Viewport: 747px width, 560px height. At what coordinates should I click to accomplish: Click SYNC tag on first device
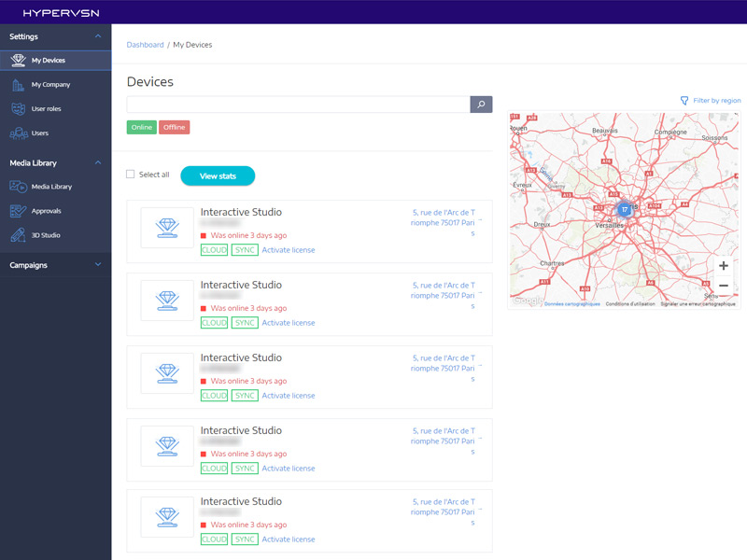(x=245, y=250)
